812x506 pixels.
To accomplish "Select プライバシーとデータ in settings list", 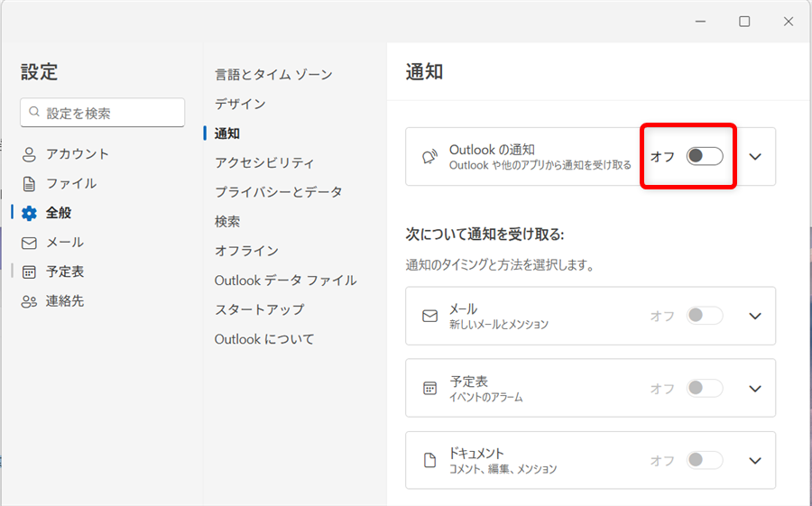I will 278,192.
